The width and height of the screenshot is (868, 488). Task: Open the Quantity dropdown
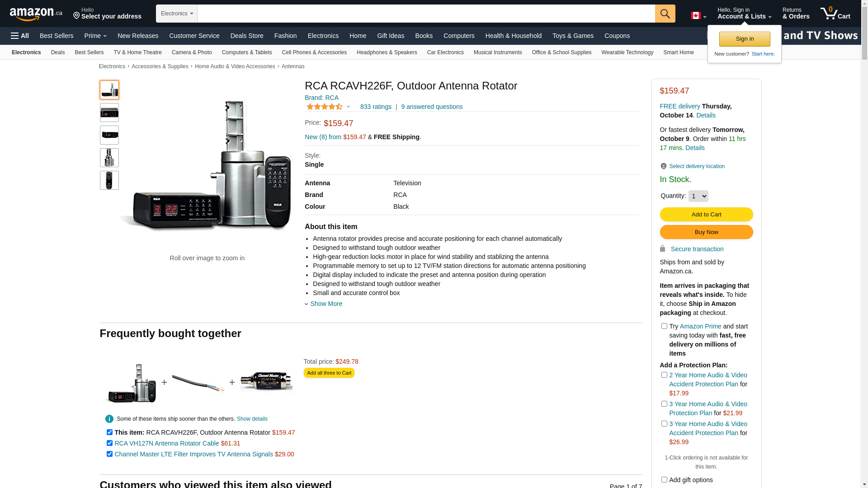(698, 196)
